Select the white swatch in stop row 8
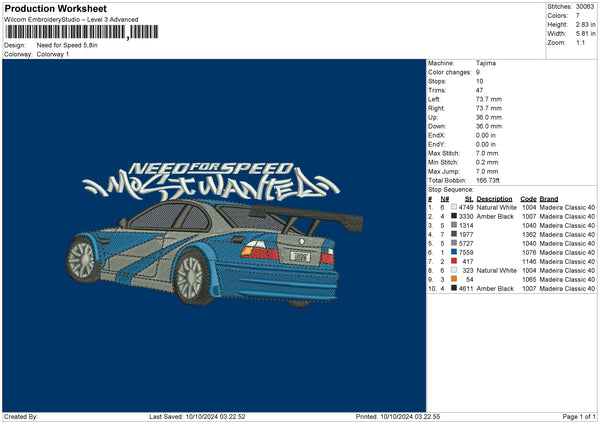Viewport: 600px width, 424px height. pyautogui.click(x=454, y=270)
